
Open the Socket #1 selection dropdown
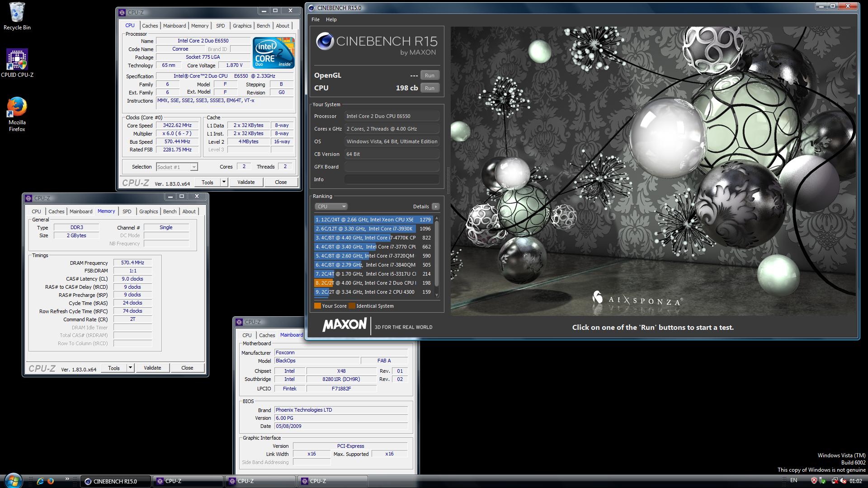(177, 167)
